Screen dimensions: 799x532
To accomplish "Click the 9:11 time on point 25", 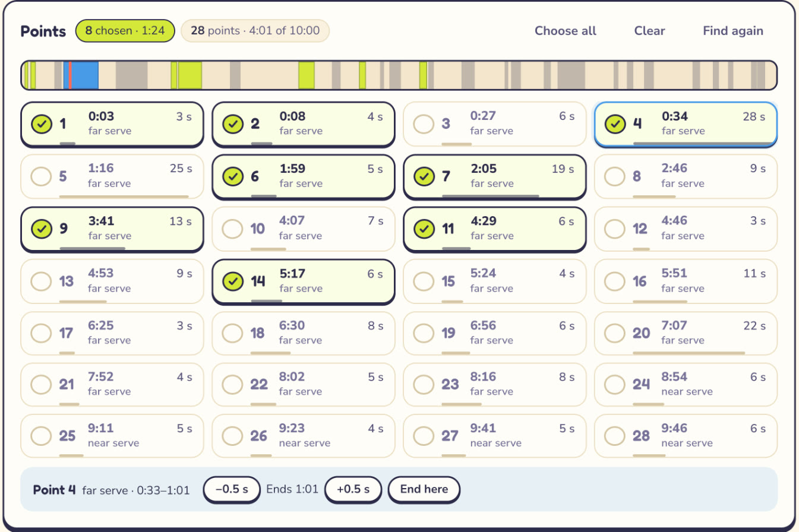I will click(x=101, y=429).
